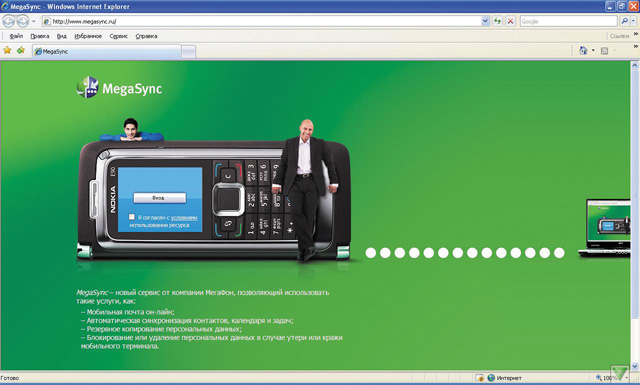Click the MegaSync logo
640x385 pixels.
pos(119,87)
